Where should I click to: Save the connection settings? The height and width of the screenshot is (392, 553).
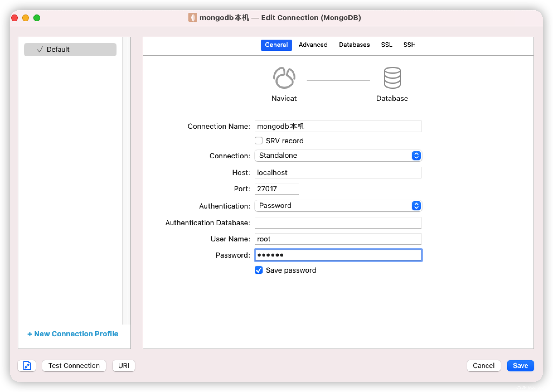(x=520, y=366)
